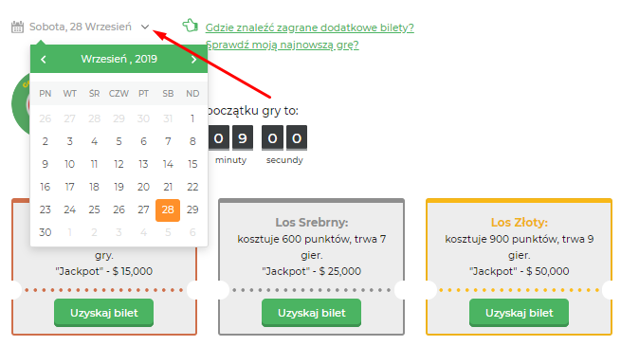Viewport: 639px width, 364px height.
Task: Go to previous month in calendar
Action: 44,60
